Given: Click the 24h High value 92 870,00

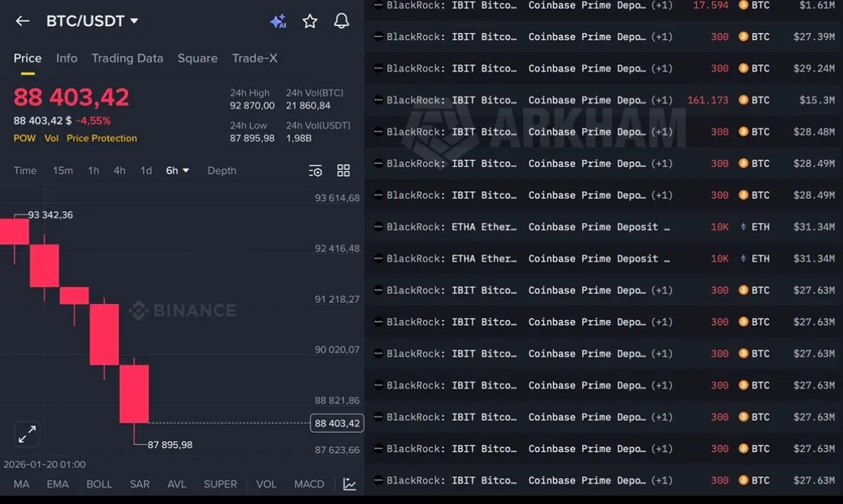Looking at the screenshot, I should coord(252,106).
